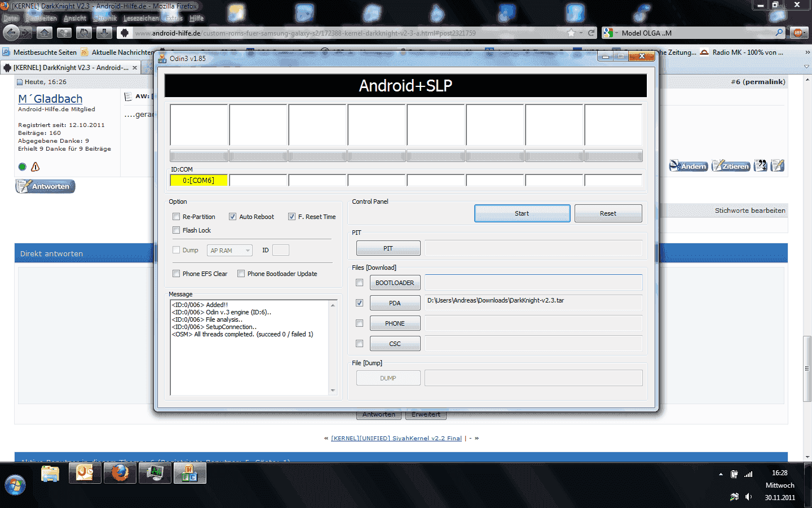Viewport: 812px width, 508px height.
Task: Click the Ändern post button
Action: 689,166
